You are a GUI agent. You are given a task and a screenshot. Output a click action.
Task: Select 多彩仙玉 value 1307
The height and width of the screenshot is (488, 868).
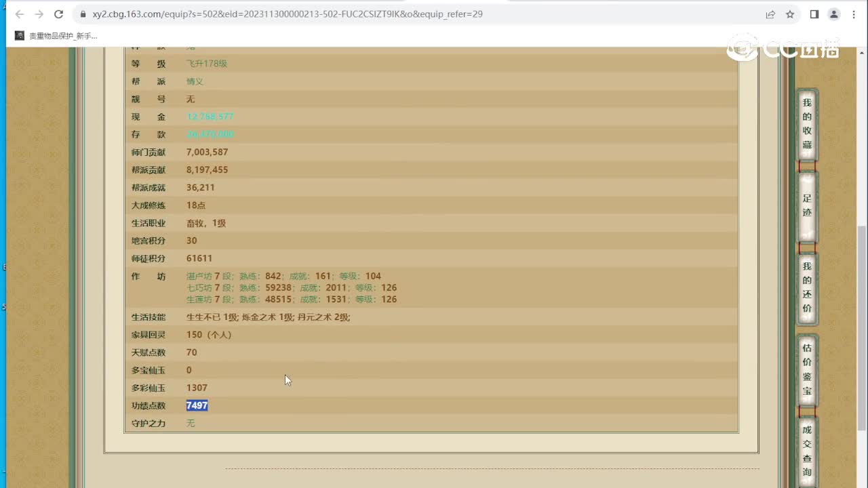point(197,388)
